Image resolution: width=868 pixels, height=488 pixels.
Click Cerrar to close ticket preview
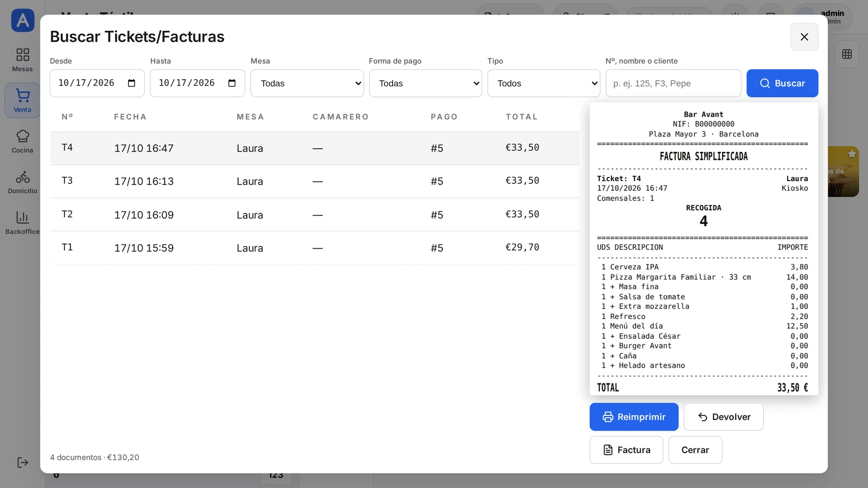[x=695, y=450]
